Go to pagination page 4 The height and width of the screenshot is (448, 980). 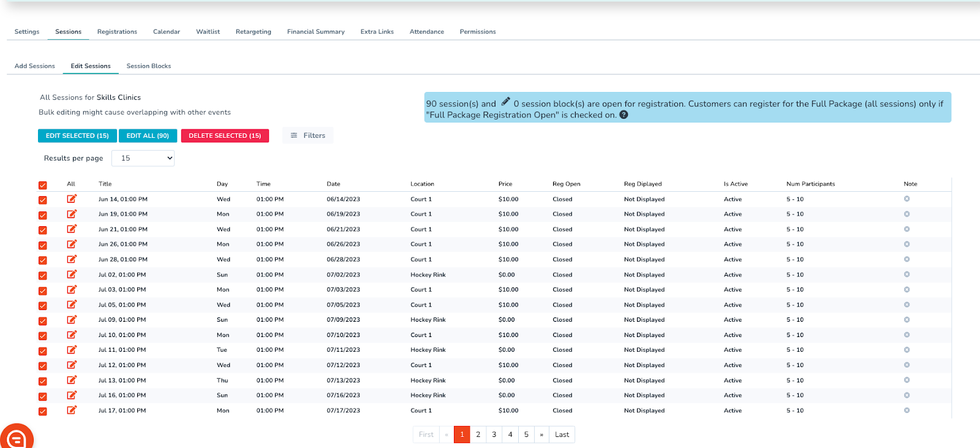point(510,435)
